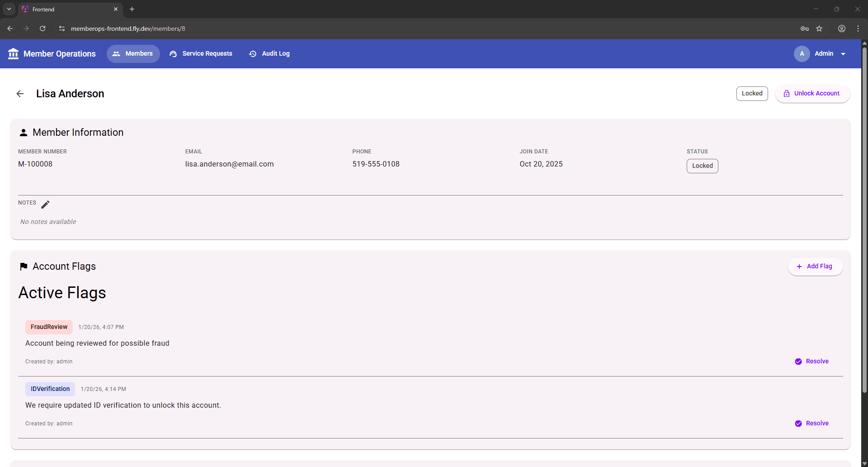This screenshot has width=868, height=467.
Task: Click the Add Flag button
Action: pos(815,266)
